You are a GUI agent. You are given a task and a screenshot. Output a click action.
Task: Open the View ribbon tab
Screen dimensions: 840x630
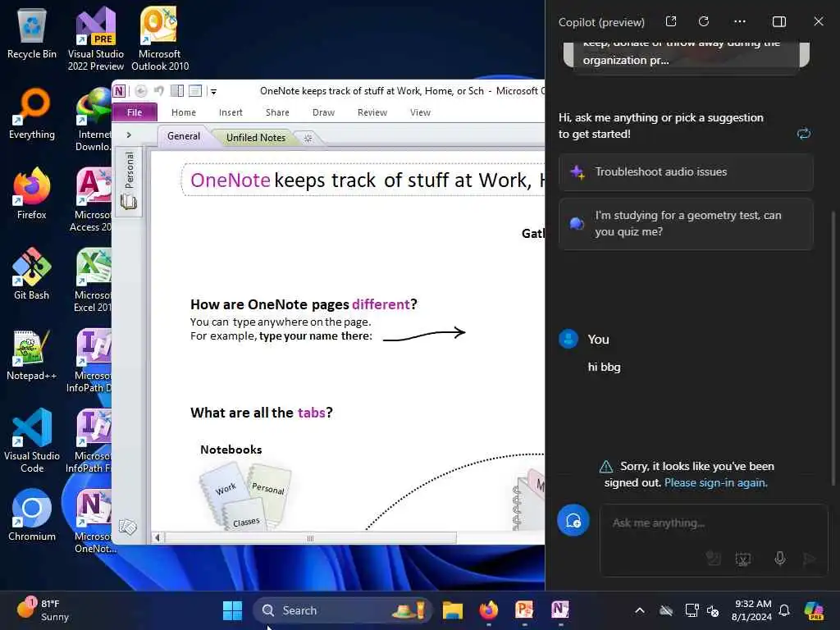pyautogui.click(x=420, y=112)
